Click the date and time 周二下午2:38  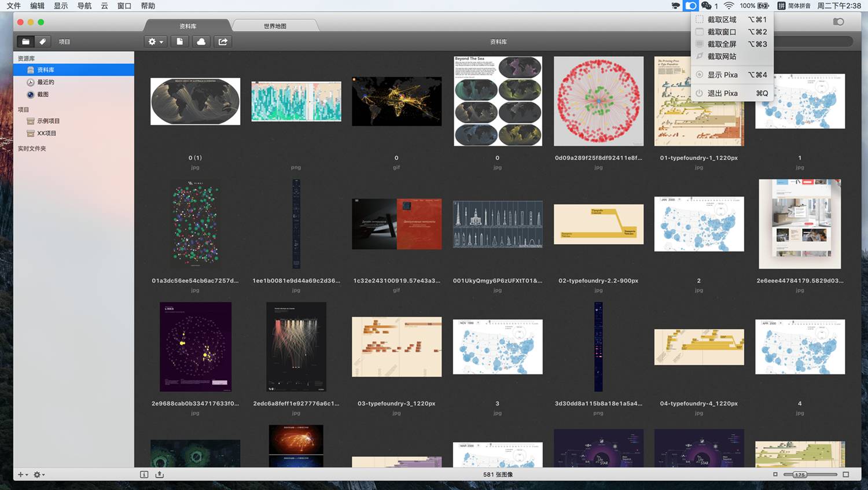[839, 6]
